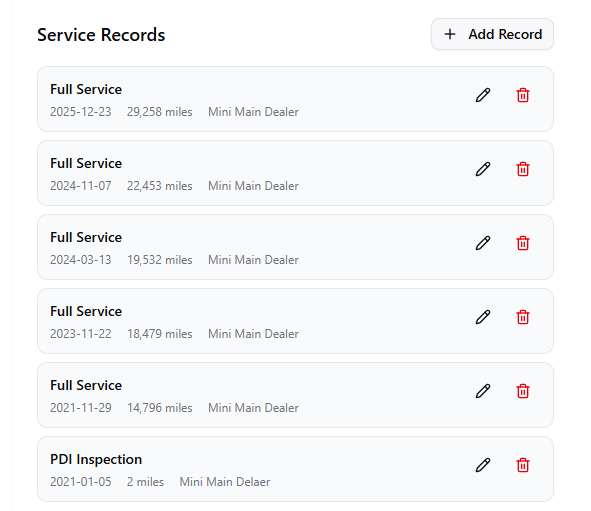The height and width of the screenshot is (511, 591).
Task: Delete the 2025-12-23 Full Service record
Action: (523, 95)
